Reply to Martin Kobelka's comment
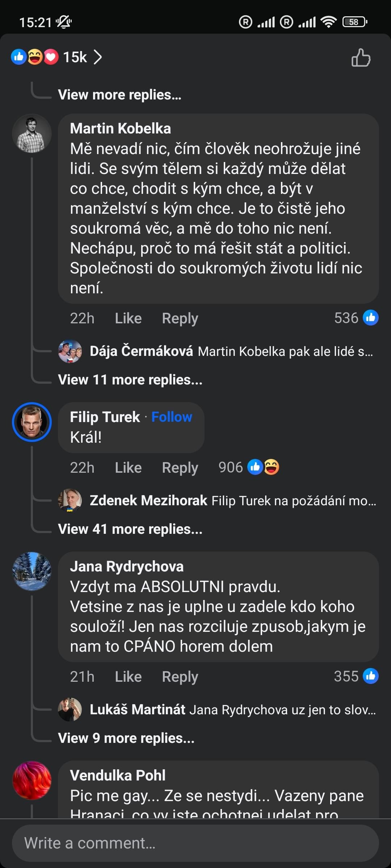Viewport: 391px width, 868px height. (x=180, y=319)
